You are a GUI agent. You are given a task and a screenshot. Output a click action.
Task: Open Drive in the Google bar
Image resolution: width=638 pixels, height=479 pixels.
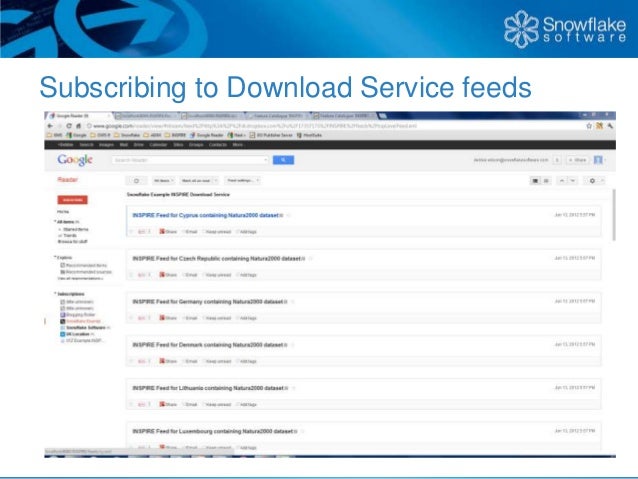[x=138, y=144]
